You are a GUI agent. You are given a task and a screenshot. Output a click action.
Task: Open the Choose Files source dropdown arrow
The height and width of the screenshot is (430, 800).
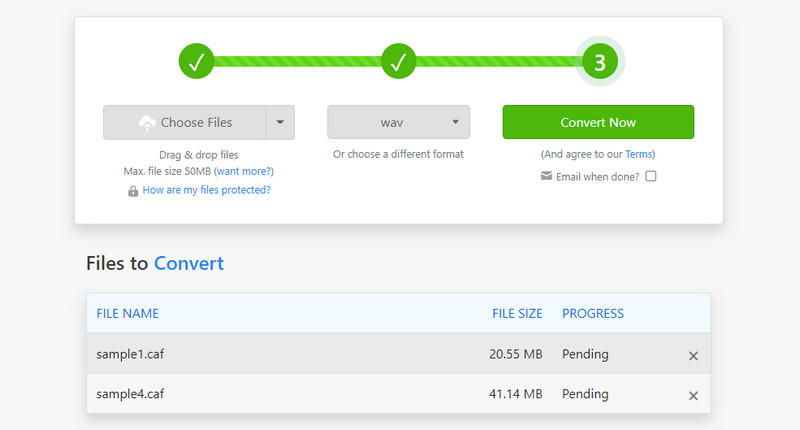pyautogui.click(x=280, y=123)
